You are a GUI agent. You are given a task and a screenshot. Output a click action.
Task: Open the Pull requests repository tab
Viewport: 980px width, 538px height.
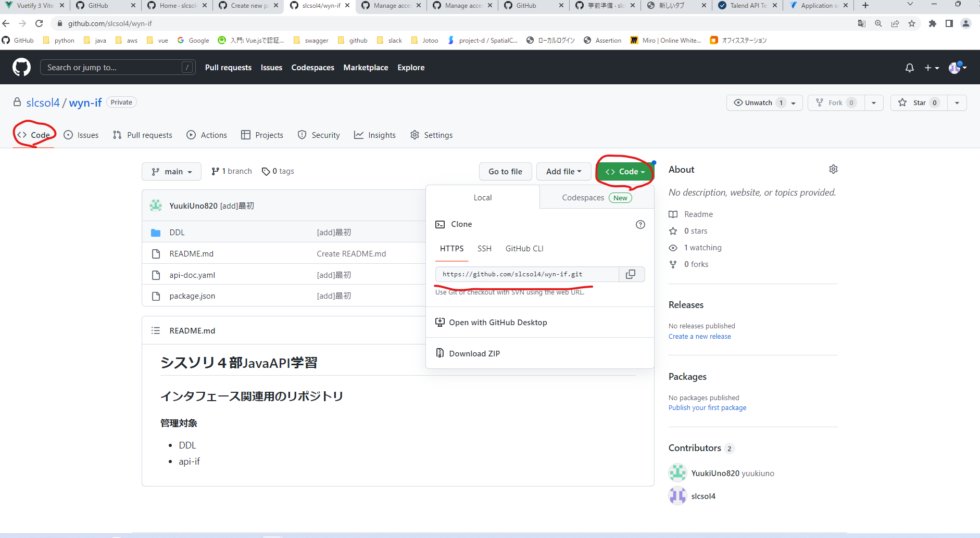pyautogui.click(x=143, y=135)
